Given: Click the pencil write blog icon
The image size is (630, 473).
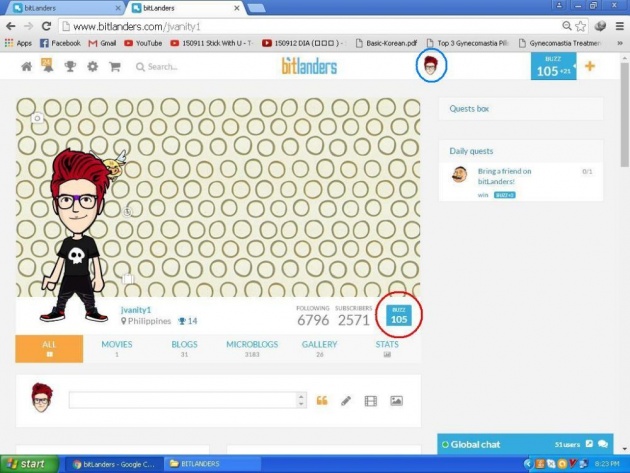Looking at the screenshot, I should click(346, 401).
